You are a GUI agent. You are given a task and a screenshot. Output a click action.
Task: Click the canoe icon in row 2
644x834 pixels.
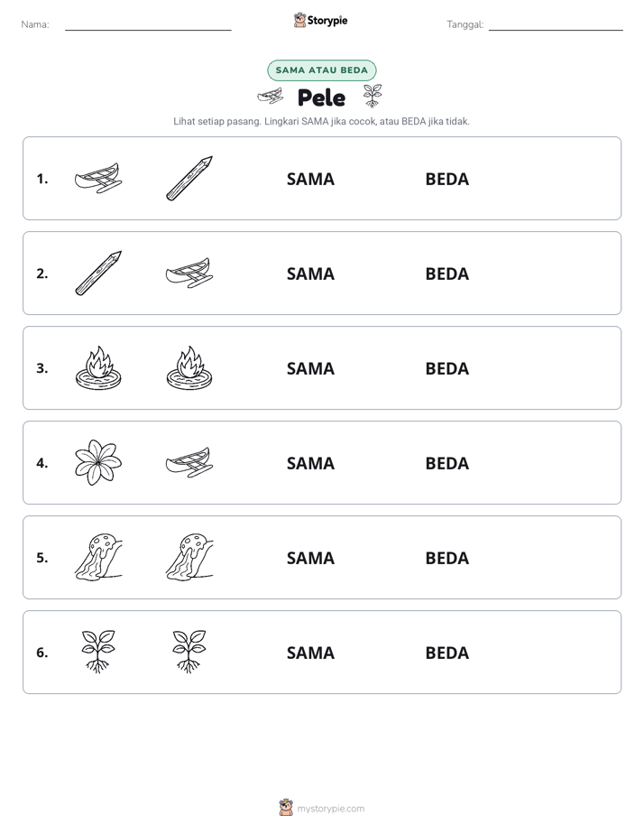pos(189,273)
